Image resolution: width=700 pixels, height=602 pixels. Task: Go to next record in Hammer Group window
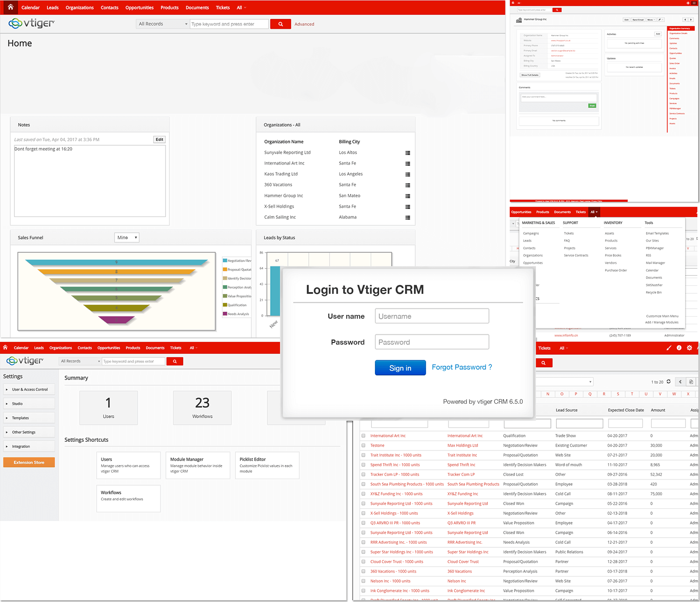coord(691,20)
